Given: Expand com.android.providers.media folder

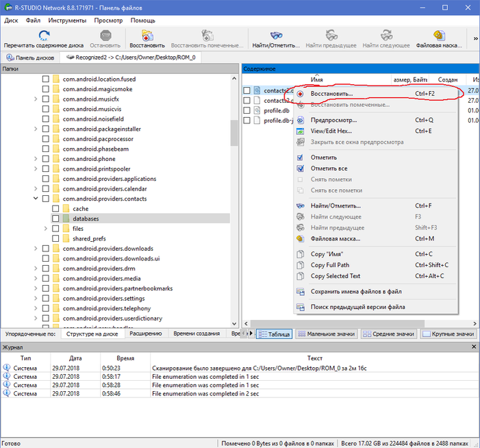Looking at the screenshot, I should click(36, 278).
